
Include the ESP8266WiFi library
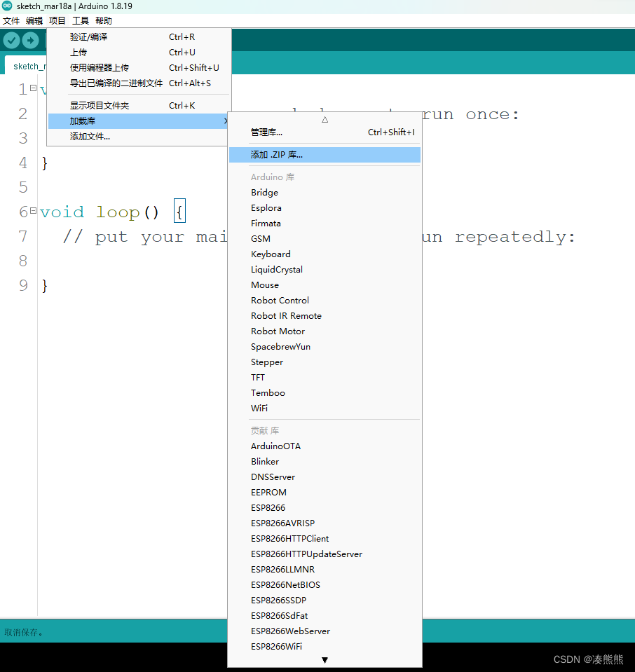(x=325, y=647)
